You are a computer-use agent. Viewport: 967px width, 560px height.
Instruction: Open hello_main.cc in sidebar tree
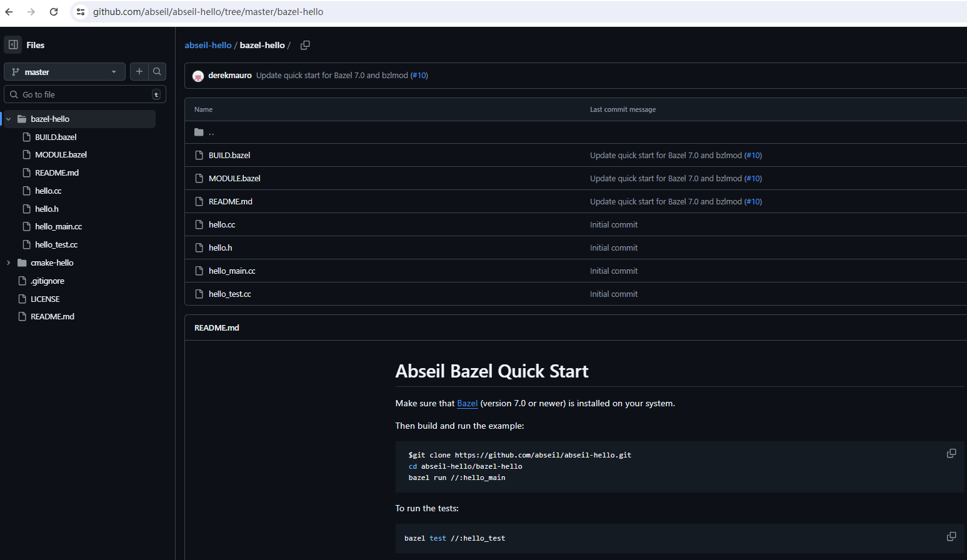58,226
